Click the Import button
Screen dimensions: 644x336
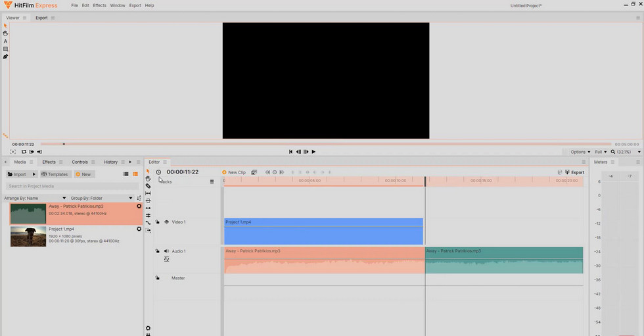pyautogui.click(x=17, y=174)
